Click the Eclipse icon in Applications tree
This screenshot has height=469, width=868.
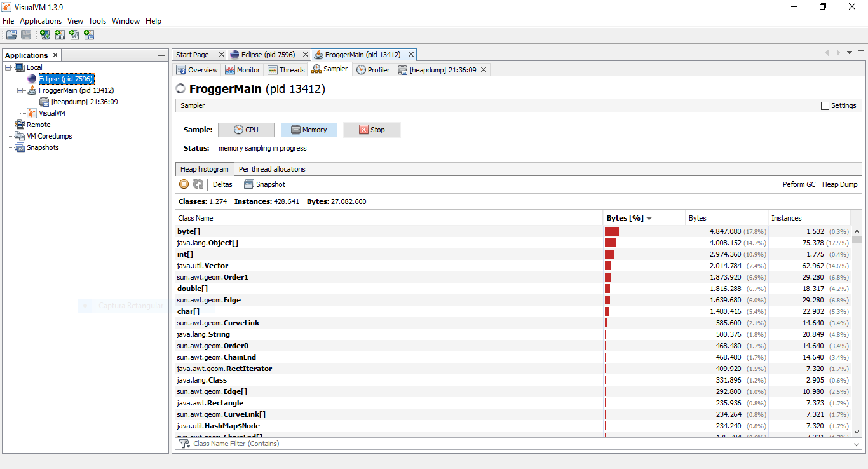click(32, 79)
